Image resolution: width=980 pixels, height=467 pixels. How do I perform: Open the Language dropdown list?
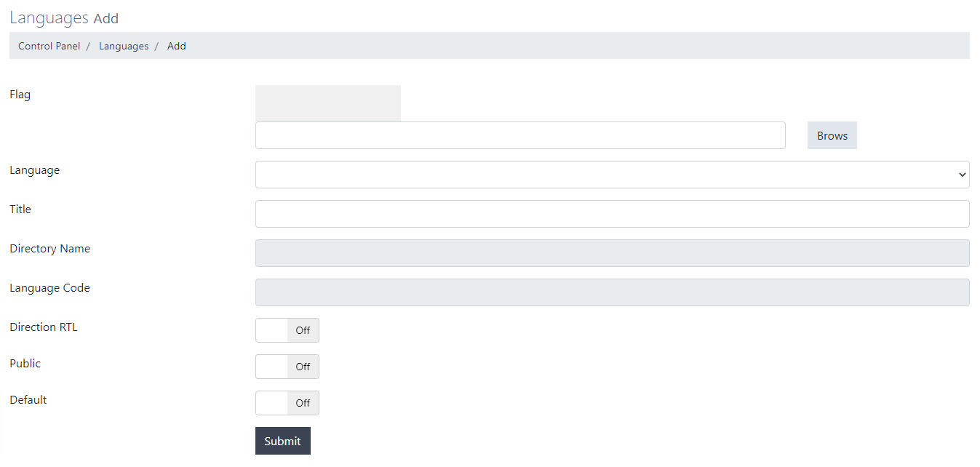click(x=612, y=175)
